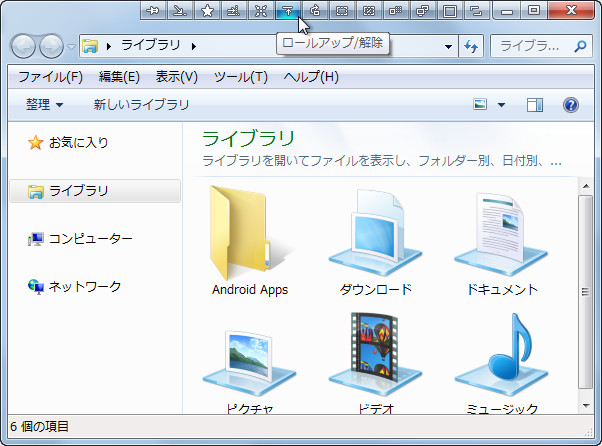
Task: Open recent pages dropdown beside navigation arrows
Action: coord(71,46)
